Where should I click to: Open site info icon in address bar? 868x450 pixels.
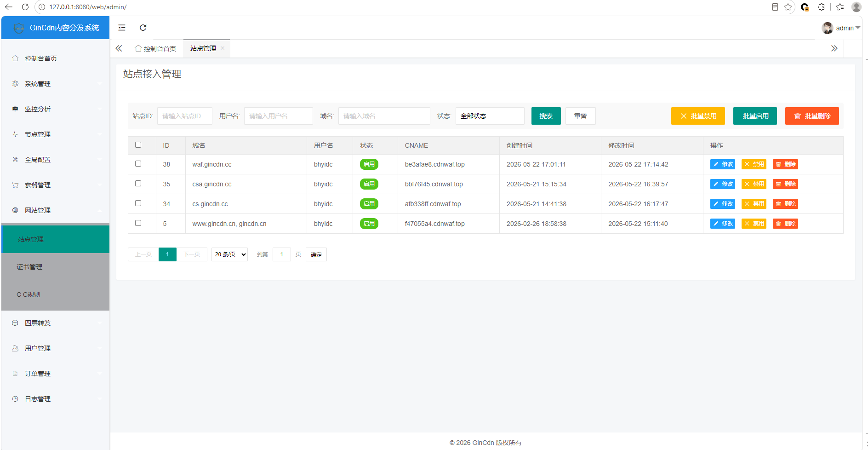pos(42,7)
